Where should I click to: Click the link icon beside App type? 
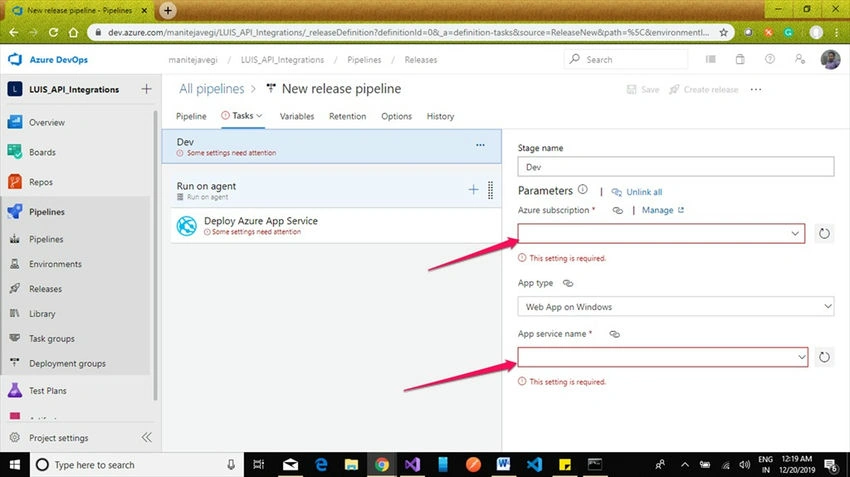tap(568, 283)
